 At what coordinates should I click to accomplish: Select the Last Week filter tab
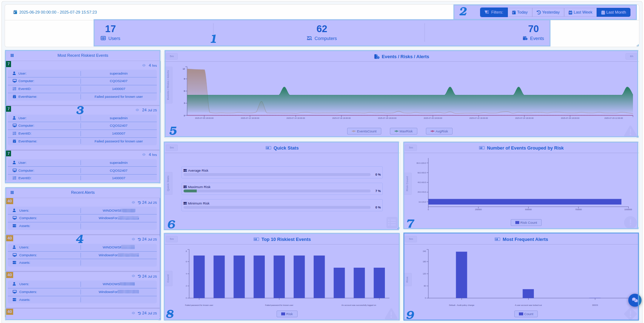580,12
